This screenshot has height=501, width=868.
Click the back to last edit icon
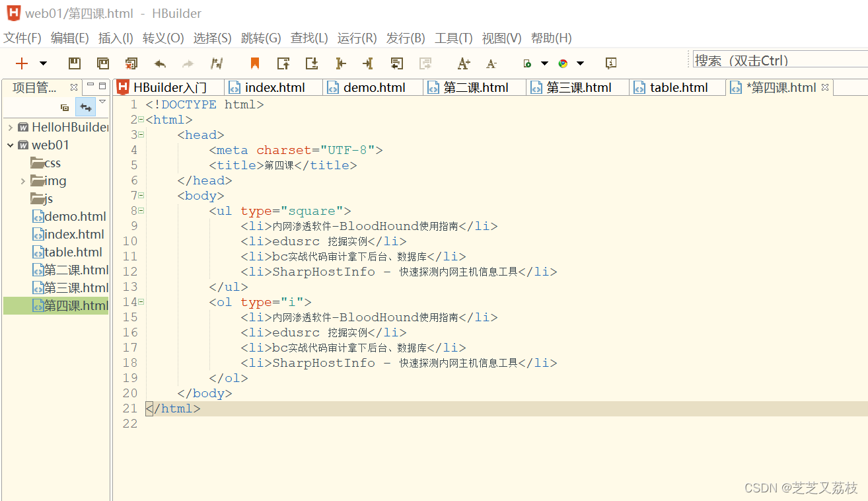(397, 63)
